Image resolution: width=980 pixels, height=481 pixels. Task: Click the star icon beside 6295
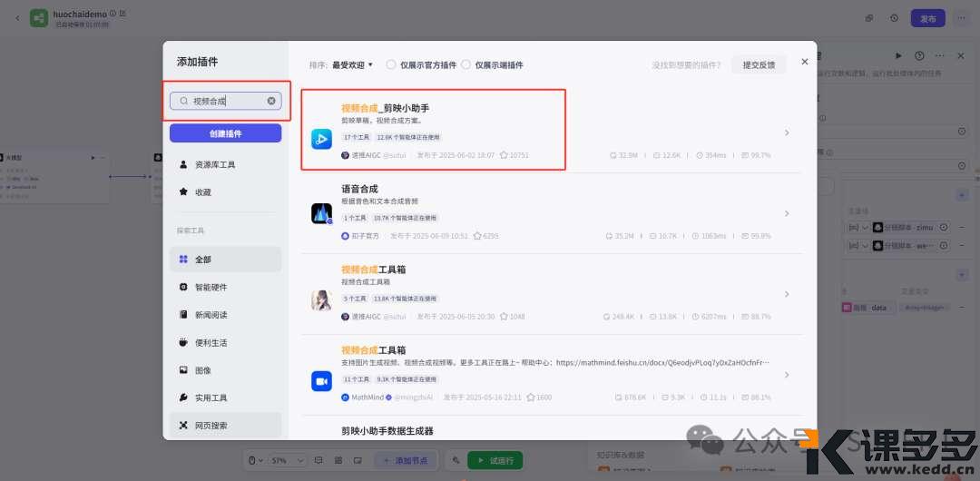477,236
